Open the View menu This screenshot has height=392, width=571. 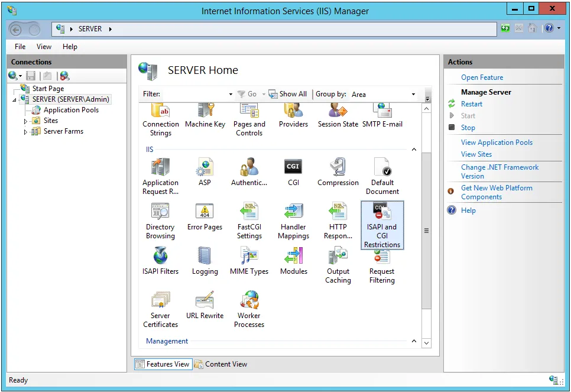[44, 47]
